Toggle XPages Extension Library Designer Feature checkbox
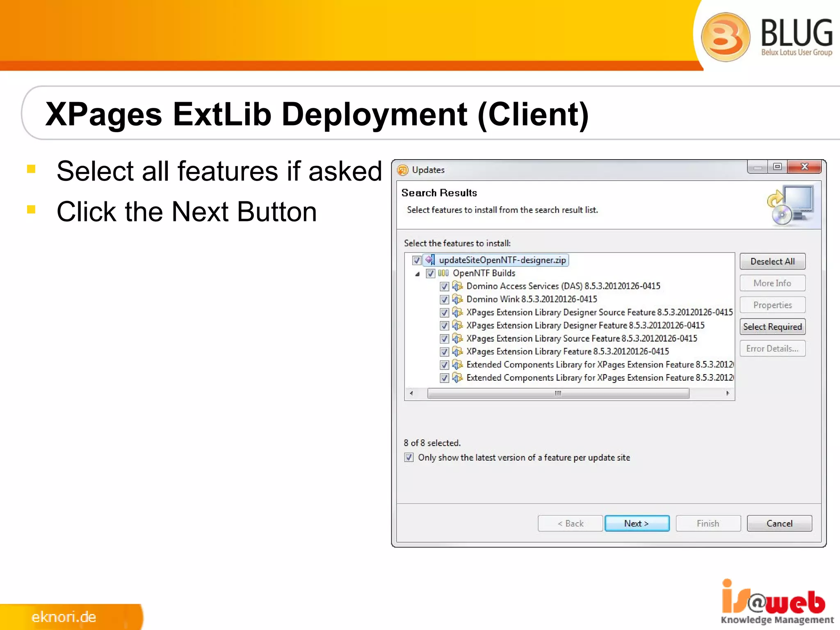The height and width of the screenshot is (630, 840). (444, 326)
